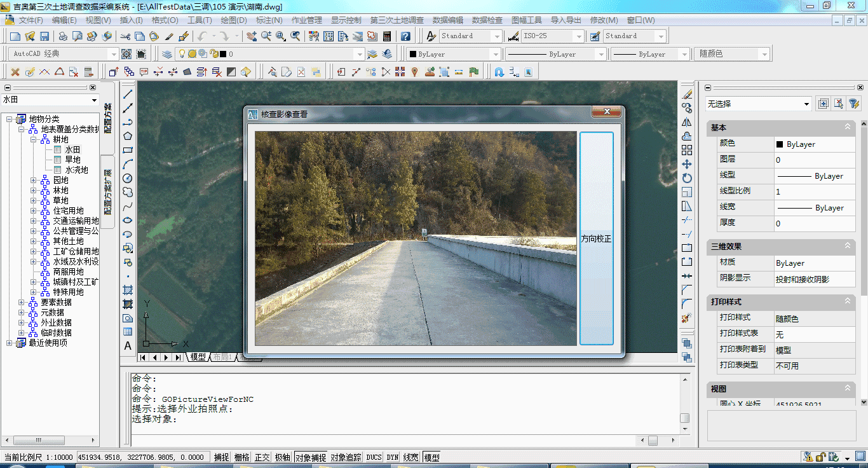Click the workspace settings gear icon
The image size is (868, 468).
pos(126,54)
